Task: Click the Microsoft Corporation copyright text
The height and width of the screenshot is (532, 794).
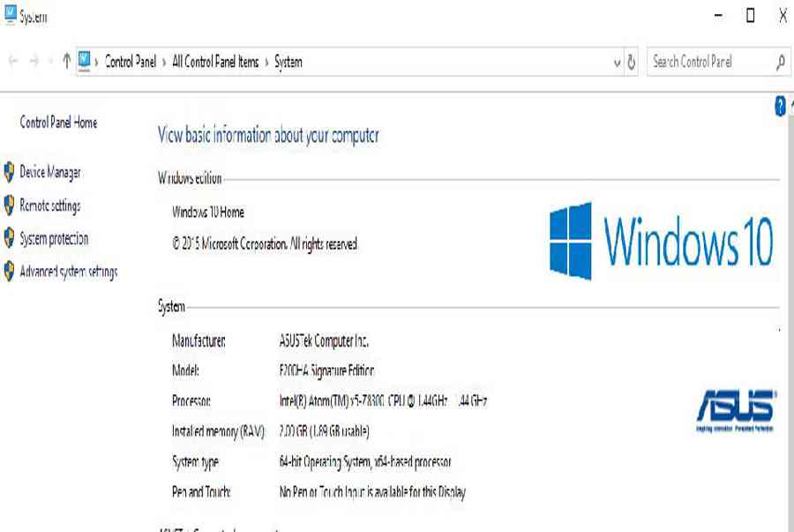Action: (265, 244)
